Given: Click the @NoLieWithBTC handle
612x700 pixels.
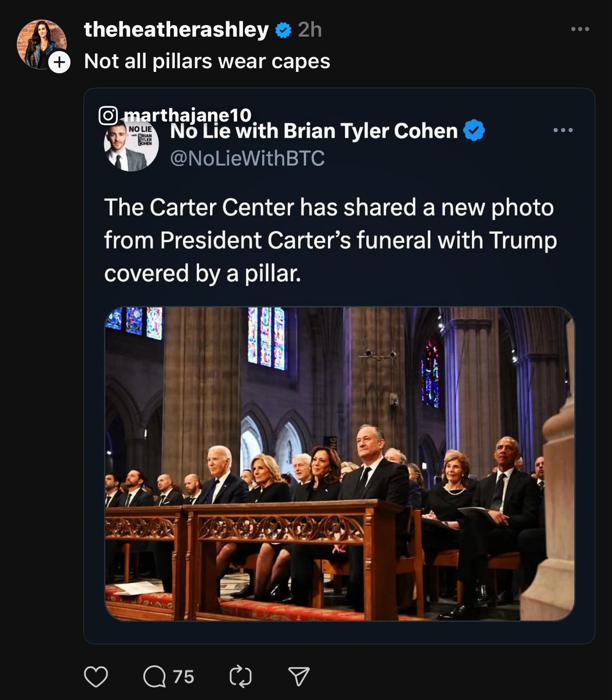Looking at the screenshot, I should (247, 158).
